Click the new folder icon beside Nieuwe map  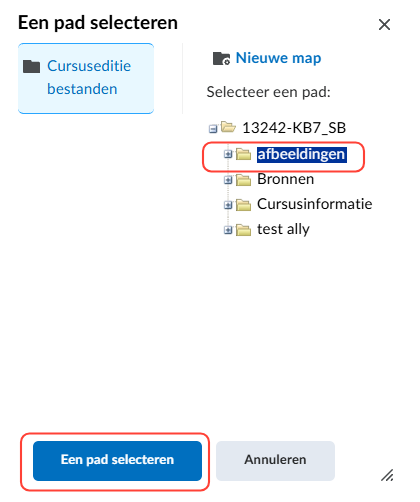(221, 59)
